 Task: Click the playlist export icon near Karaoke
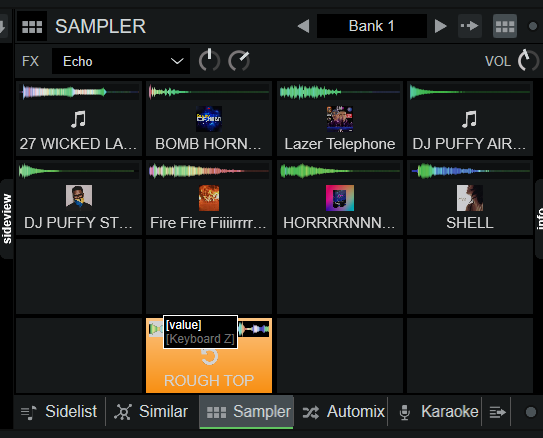pyautogui.click(x=497, y=412)
